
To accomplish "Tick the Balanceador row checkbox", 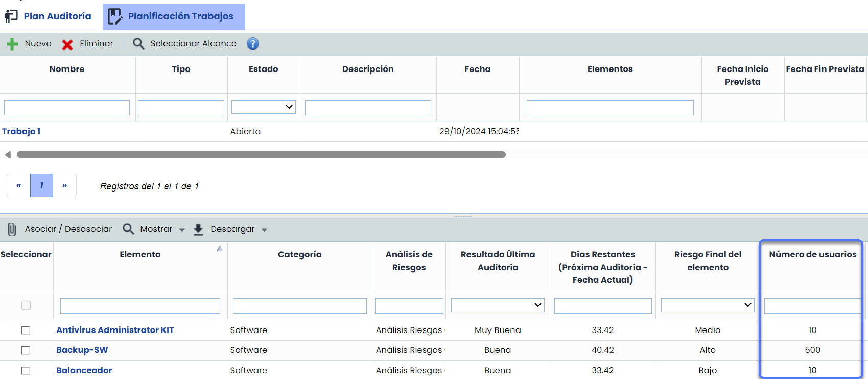I will pyautogui.click(x=26, y=371).
